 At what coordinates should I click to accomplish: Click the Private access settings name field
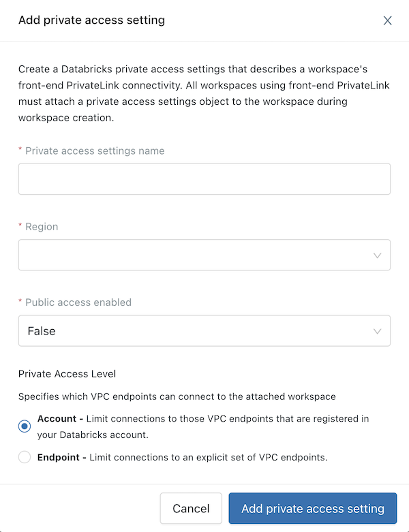point(204,179)
